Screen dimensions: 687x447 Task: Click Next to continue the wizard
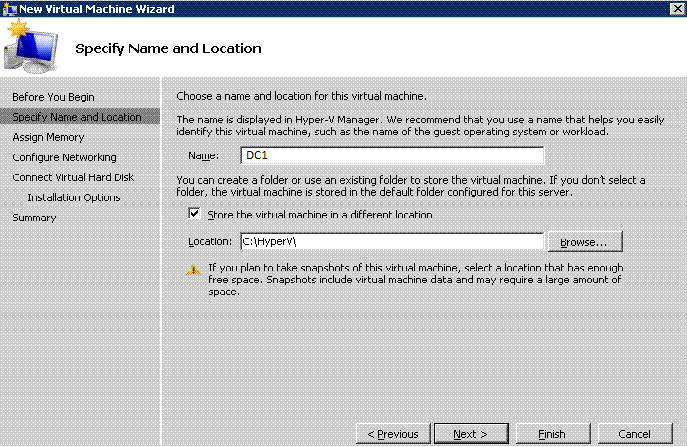[470, 434]
